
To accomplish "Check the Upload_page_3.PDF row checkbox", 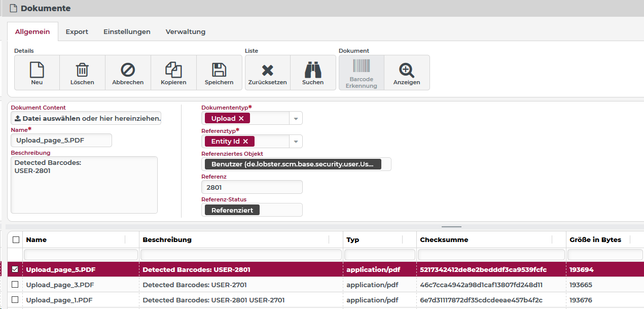I will [15, 284].
